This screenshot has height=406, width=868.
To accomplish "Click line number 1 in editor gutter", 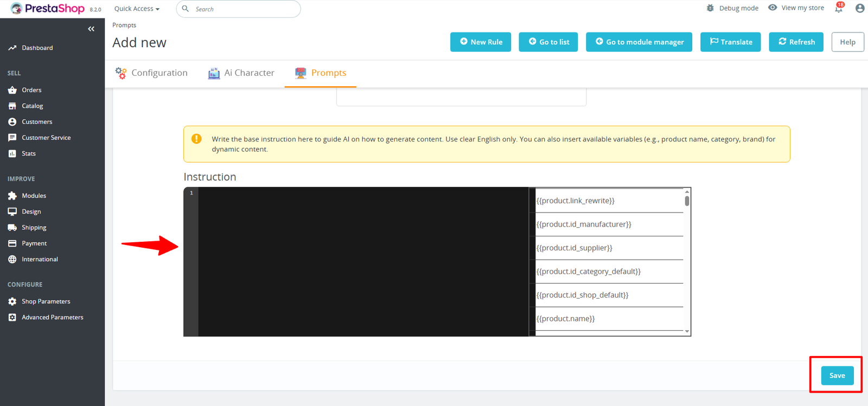I will click(191, 193).
